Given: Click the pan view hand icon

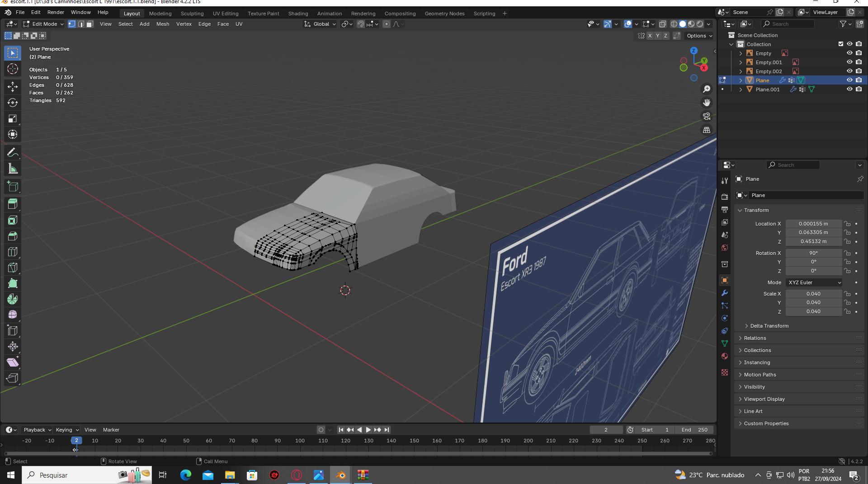Looking at the screenshot, I should click(707, 103).
